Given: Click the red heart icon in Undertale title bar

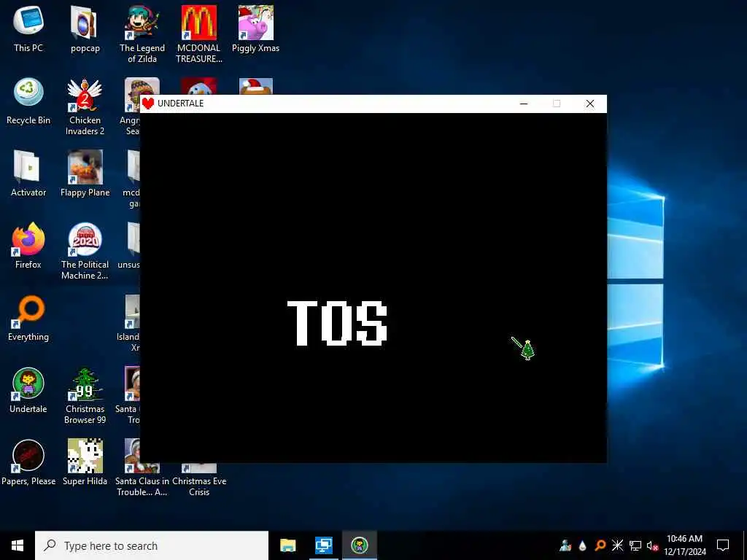Looking at the screenshot, I should tap(148, 104).
